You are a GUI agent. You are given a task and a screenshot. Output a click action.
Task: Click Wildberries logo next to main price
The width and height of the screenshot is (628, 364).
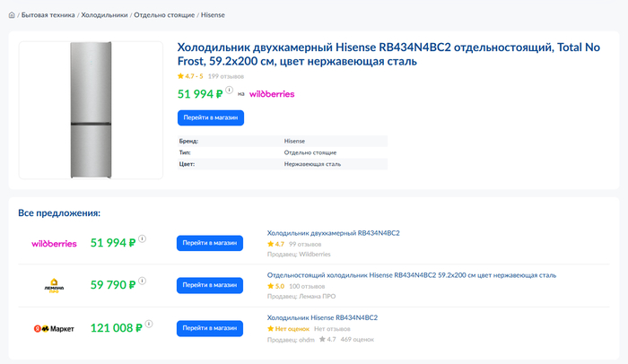click(x=272, y=93)
